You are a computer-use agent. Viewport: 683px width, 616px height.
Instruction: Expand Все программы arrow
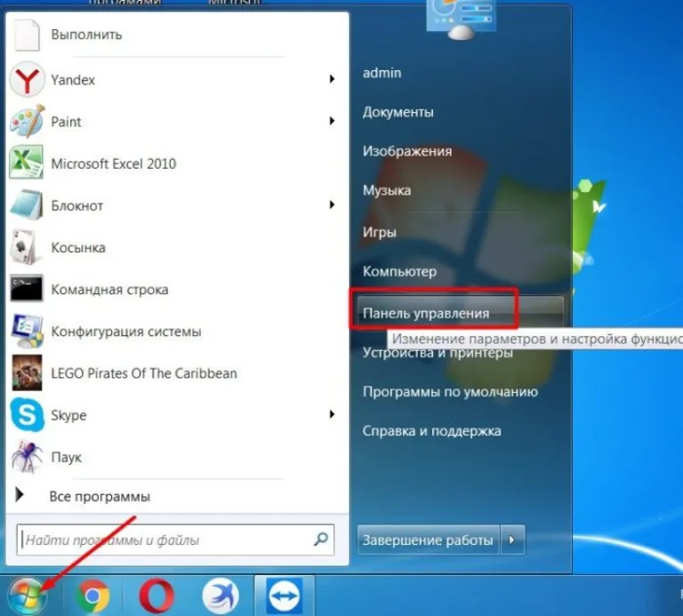[x=20, y=494]
